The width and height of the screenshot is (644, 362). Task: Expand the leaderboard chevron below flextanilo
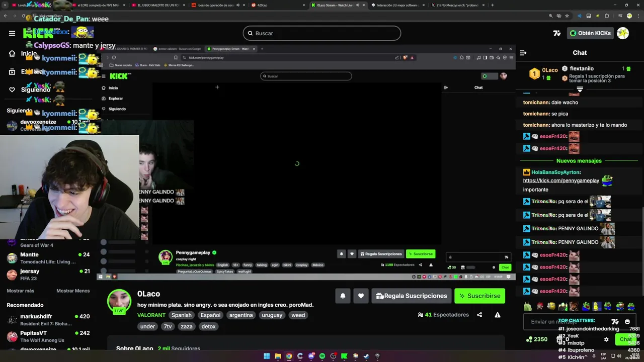pyautogui.click(x=580, y=89)
